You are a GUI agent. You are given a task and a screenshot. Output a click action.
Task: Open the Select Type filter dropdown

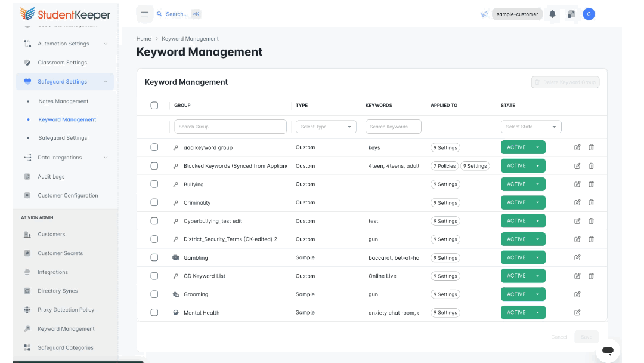point(326,127)
